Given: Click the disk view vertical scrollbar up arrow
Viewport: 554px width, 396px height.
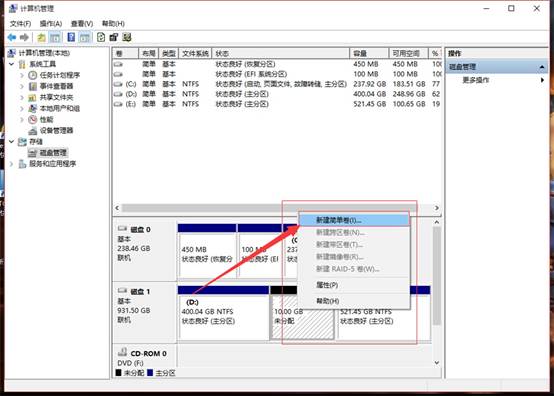Looking at the screenshot, I should (437, 222).
